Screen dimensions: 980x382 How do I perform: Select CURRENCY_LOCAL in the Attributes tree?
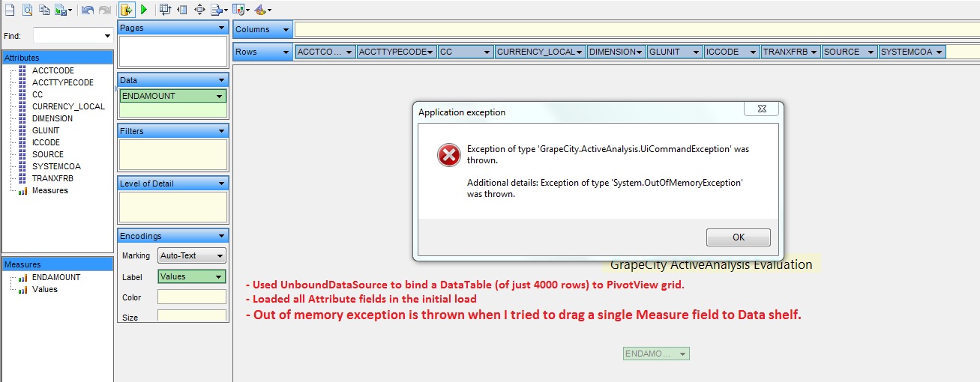pos(68,106)
